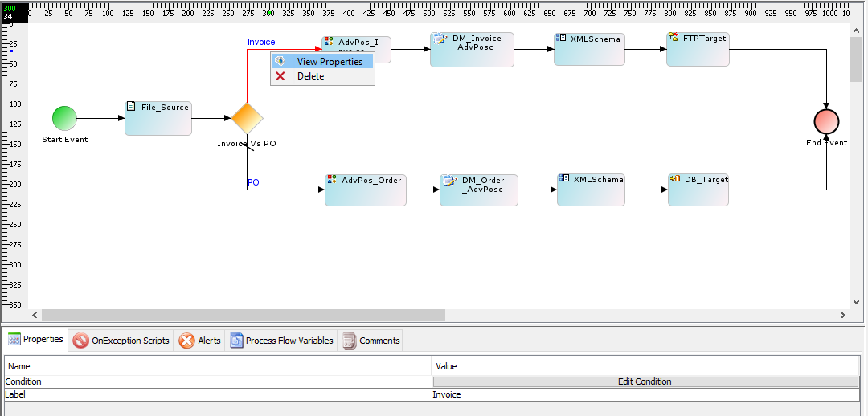
Task: Choose View Properties from context menu
Action: pyautogui.click(x=323, y=61)
